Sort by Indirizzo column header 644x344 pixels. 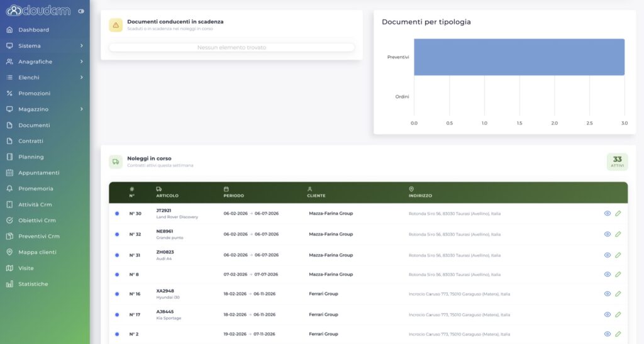point(420,192)
